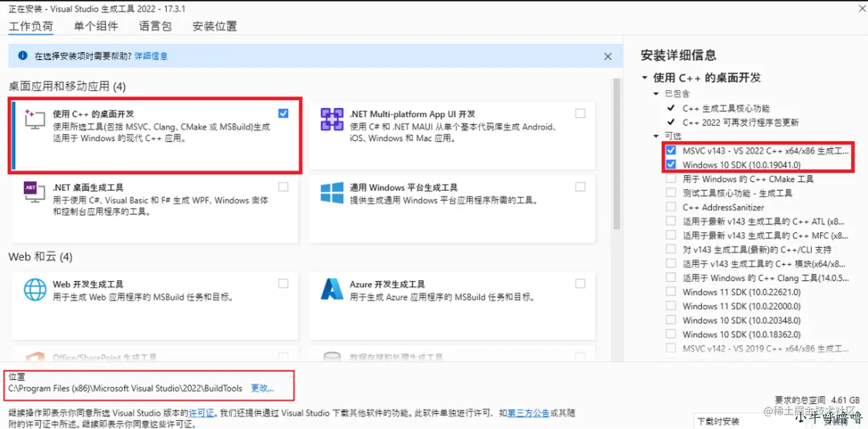Click the workload list vertical scrollbar
Screen dimensions: 868x429
(618, 155)
